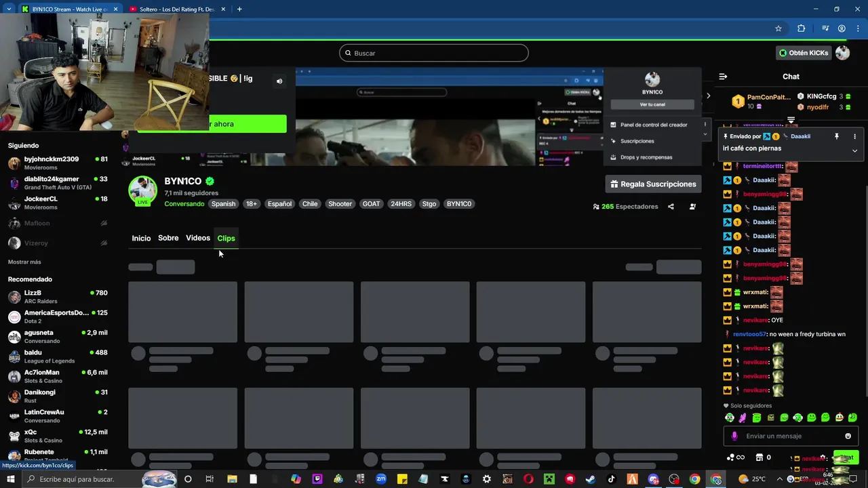Expand 'Mostrar más' in the Siguiendo list

(x=24, y=262)
